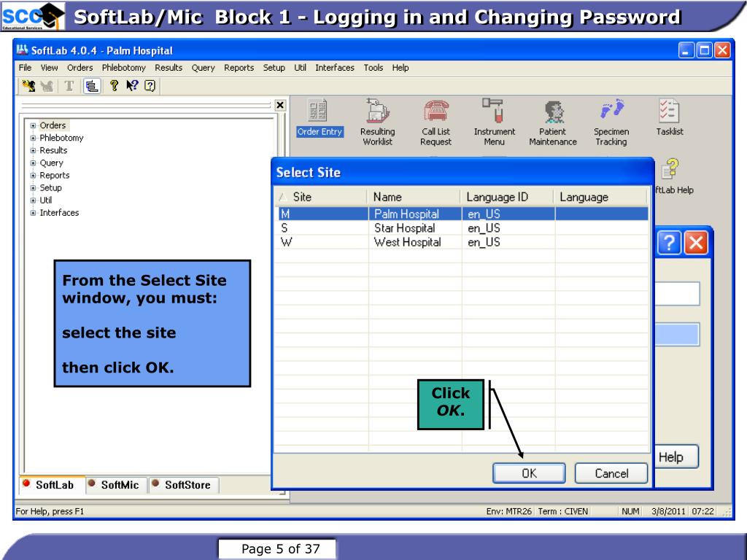Switch to the SoftStore tab
Screen dimensions: 747x560
[x=184, y=485]
